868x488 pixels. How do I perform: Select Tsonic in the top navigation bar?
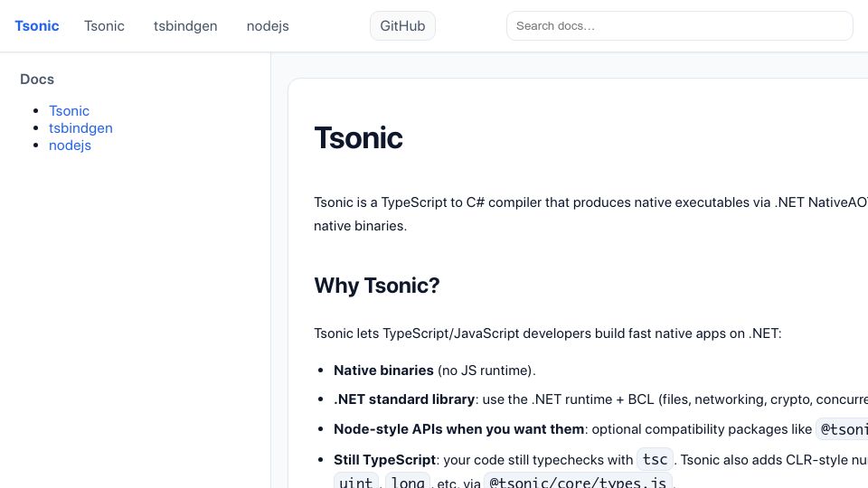point(104,26)
